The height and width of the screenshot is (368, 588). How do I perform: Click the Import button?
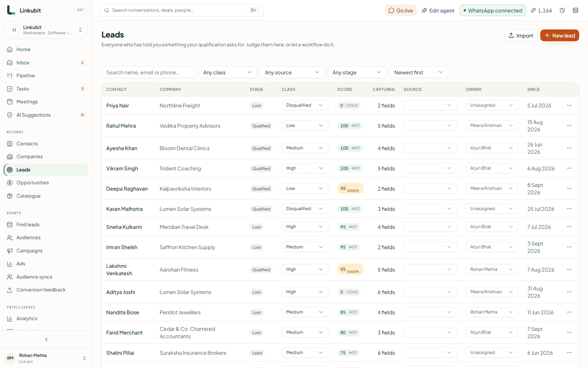click(521, 35)
